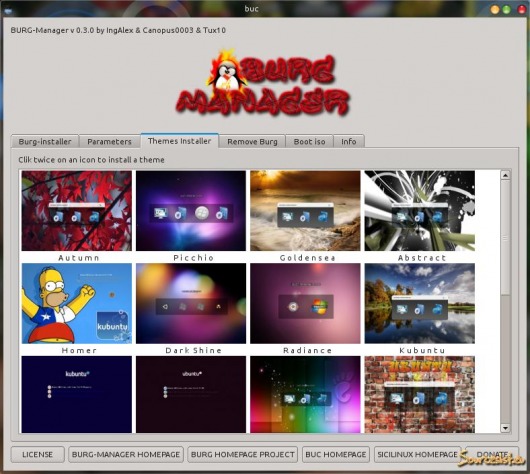Switch to the Burg-installer tab
Image resolution: width=530 pixels, height=474 pixels.
[45, 141]
